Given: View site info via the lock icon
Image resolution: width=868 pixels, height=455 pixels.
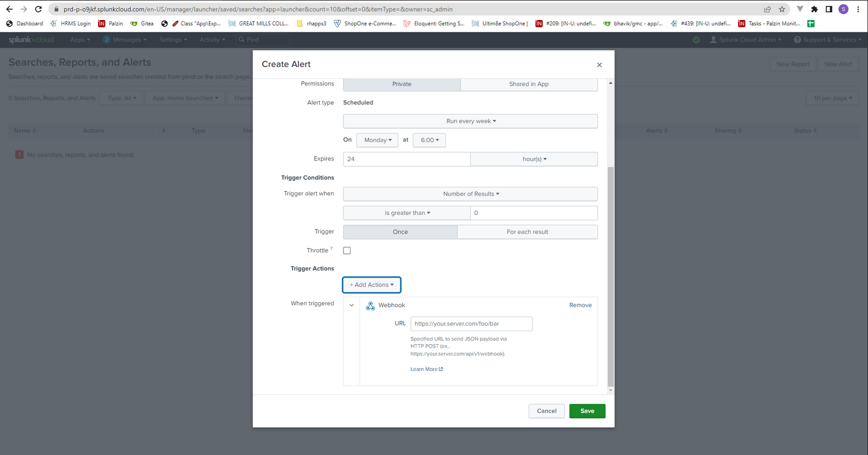Looking at the screenshot, I should coord(56,9).
